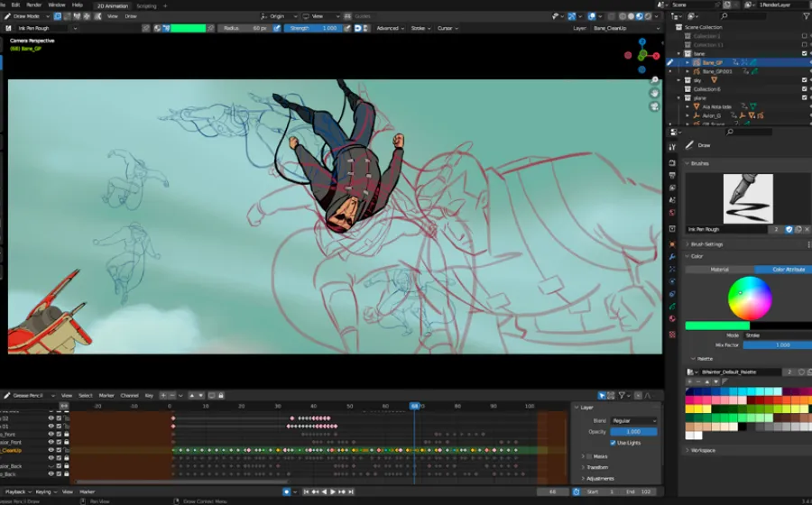Add a new layer with plus icon
The image size is (812, 505).
coord(163,396)
